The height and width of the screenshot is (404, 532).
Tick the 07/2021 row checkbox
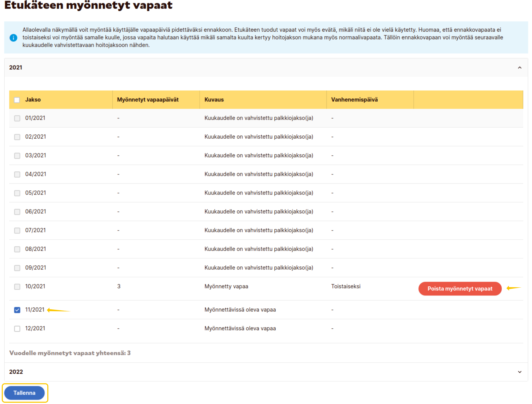tap(17, 230)
